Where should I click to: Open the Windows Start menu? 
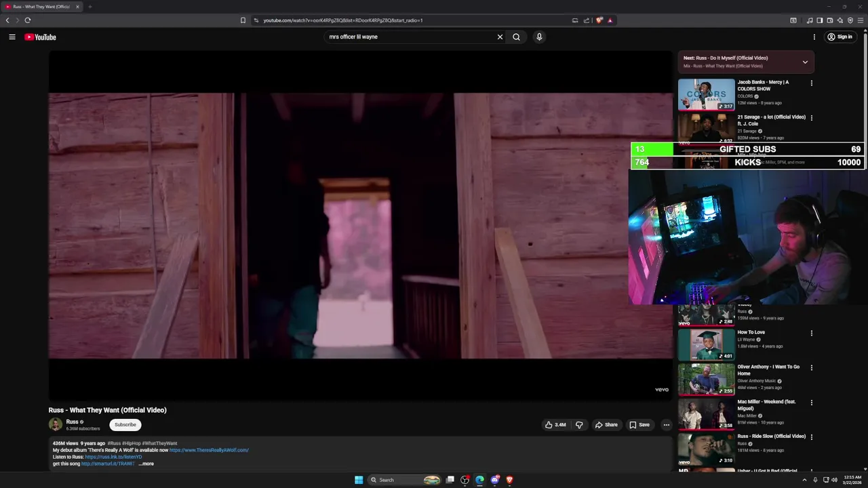(359, 480)
